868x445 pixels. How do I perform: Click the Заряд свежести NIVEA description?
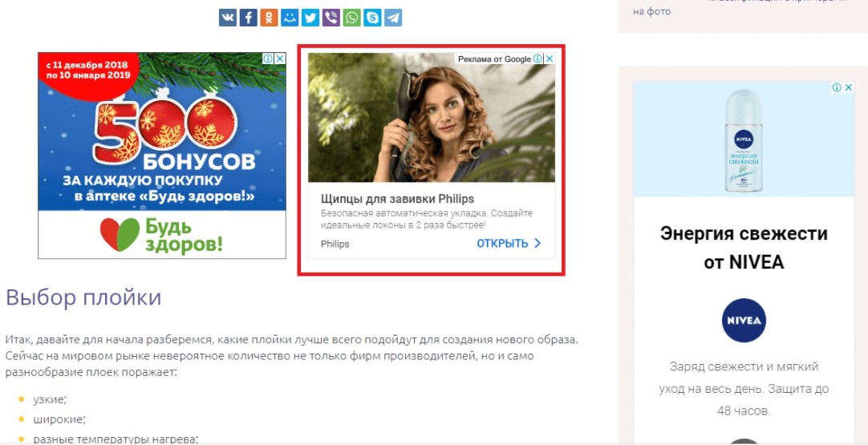click(x=744, y=389)
